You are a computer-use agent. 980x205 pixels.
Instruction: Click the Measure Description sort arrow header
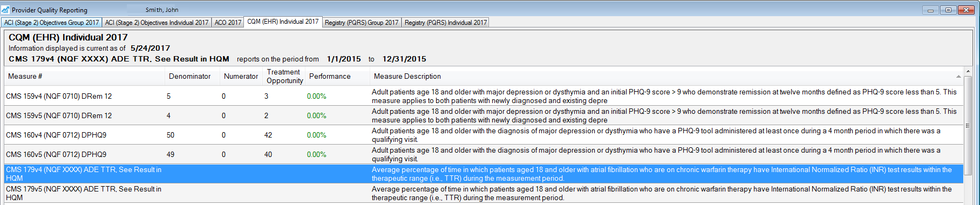pyautogui.click(x=958, y=77)
